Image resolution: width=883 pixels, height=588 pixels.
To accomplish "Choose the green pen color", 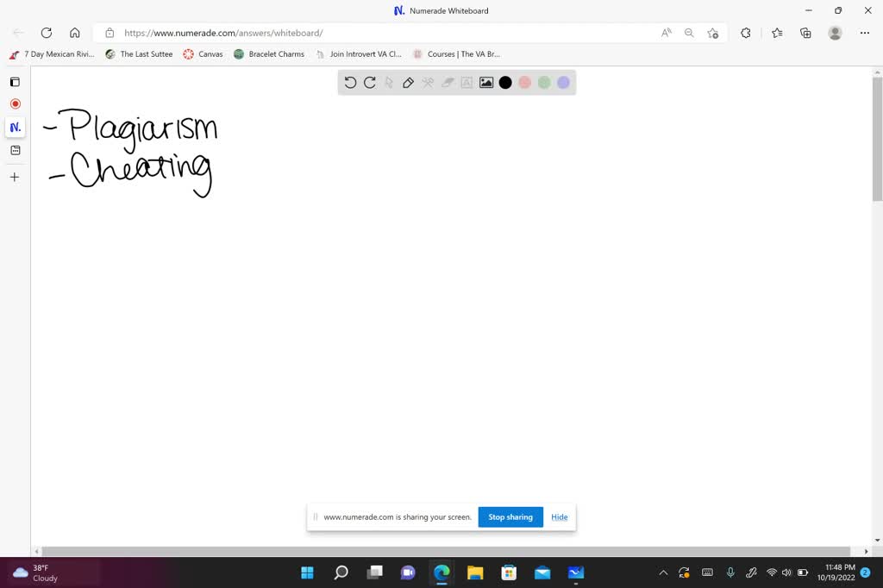I will (544, 83).
